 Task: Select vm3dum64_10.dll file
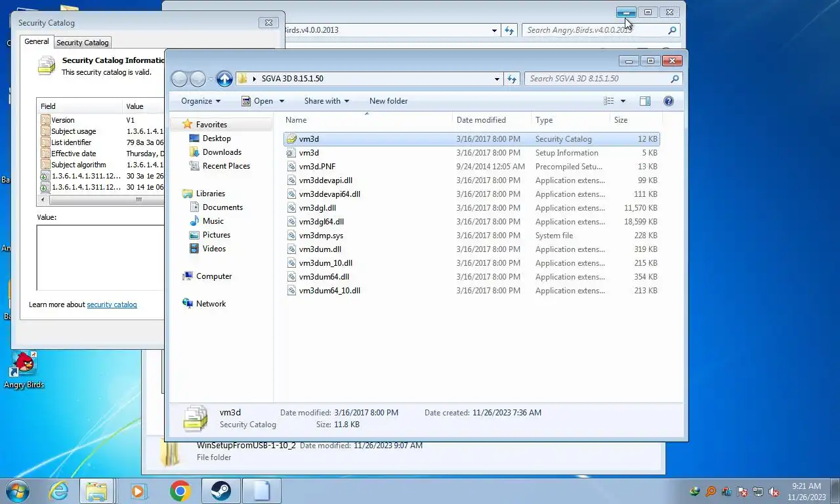472,291
